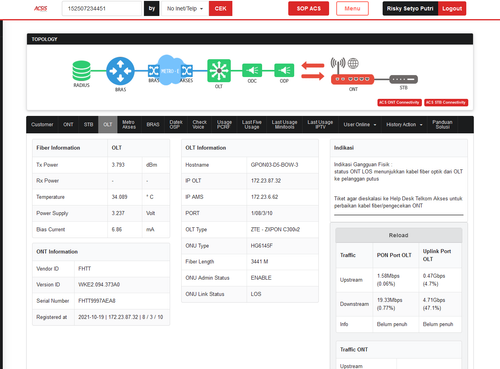Open the Last Usage IPTV tab

[320, 125]
